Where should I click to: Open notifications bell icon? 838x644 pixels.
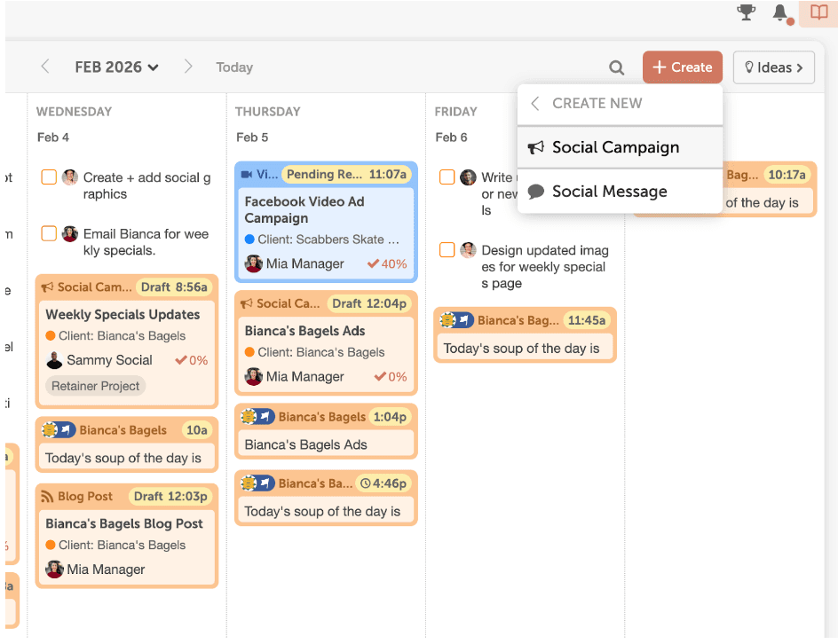point(780,12)
